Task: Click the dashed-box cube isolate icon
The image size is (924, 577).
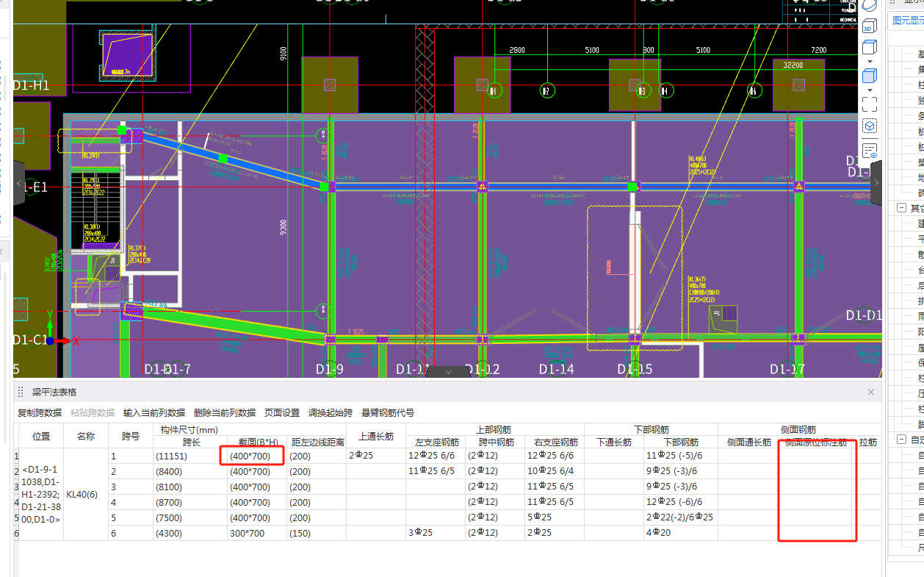Action: [869, 126]
